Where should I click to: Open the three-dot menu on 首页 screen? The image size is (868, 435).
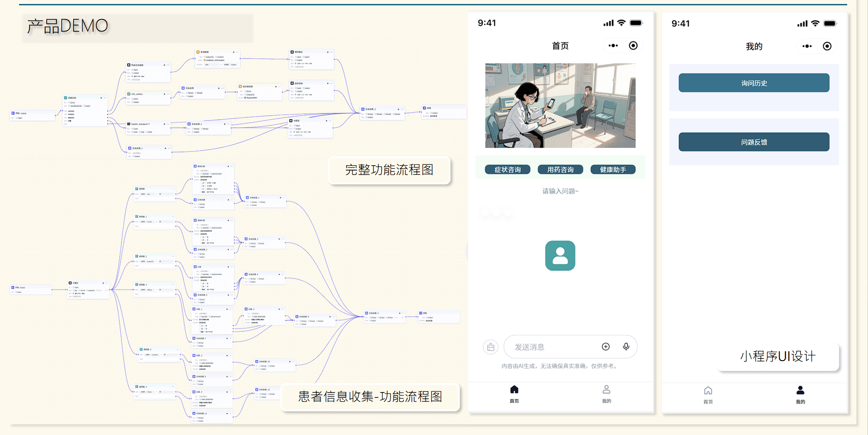[613, 46]
